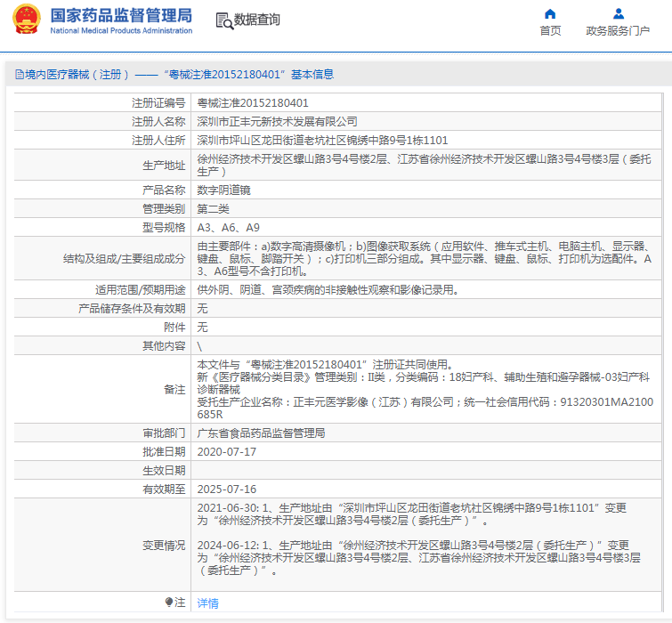Screen dimensions: 672x623
Task: Click the 注册证编号 label
Action: pos(158,103)
